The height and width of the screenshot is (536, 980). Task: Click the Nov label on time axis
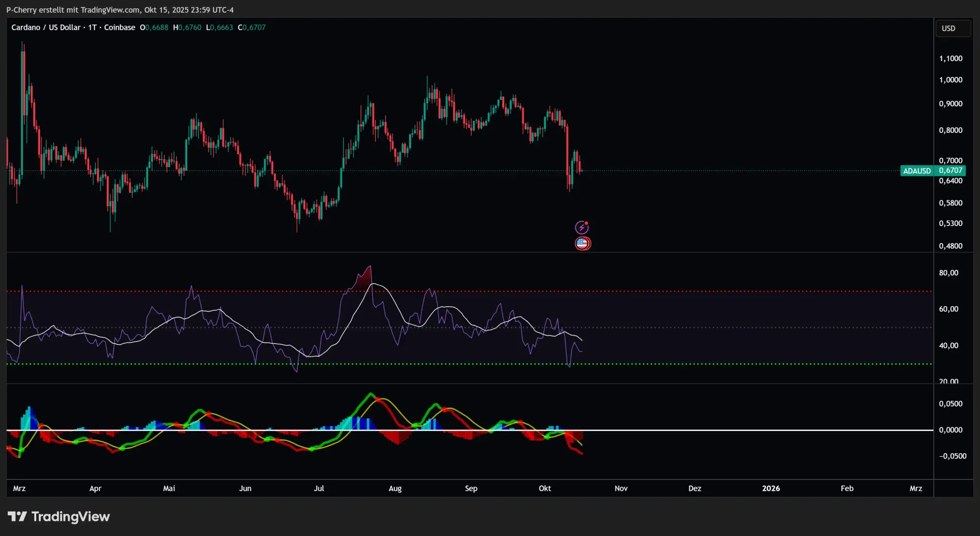(621, 488)
